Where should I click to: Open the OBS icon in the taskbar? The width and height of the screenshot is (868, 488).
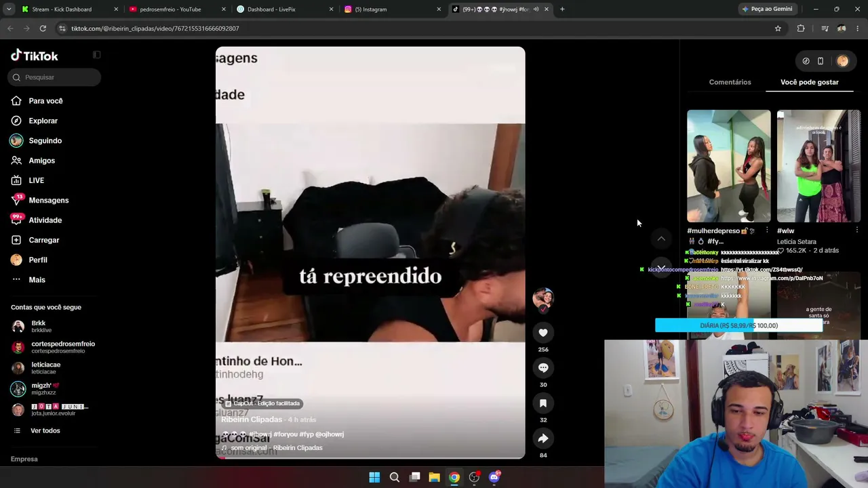coord(474,477)
